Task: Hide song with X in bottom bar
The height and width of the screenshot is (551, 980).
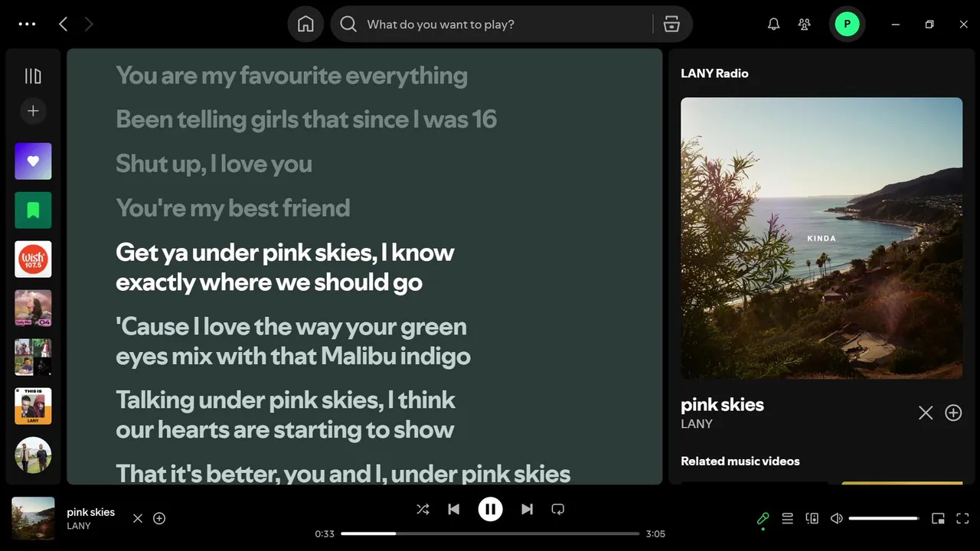Action: 138,518
